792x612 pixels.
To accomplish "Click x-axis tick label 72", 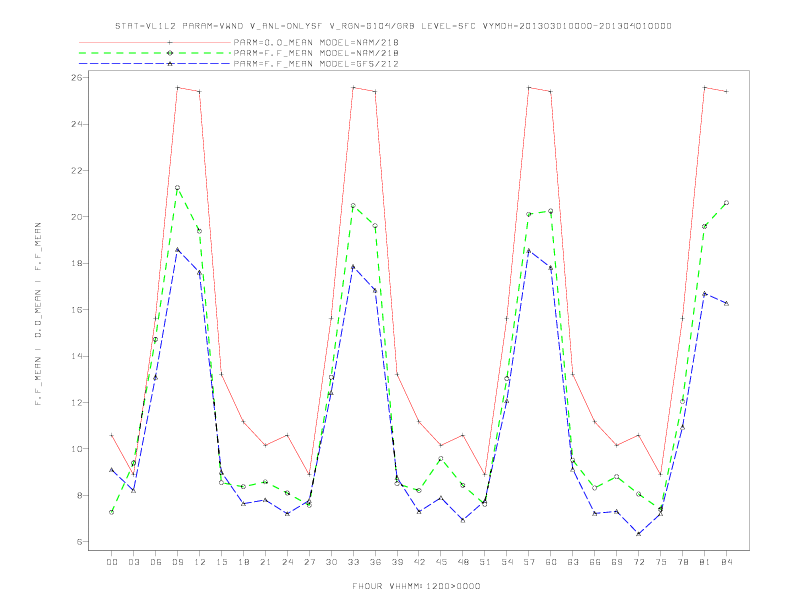I will click(638, 562).
